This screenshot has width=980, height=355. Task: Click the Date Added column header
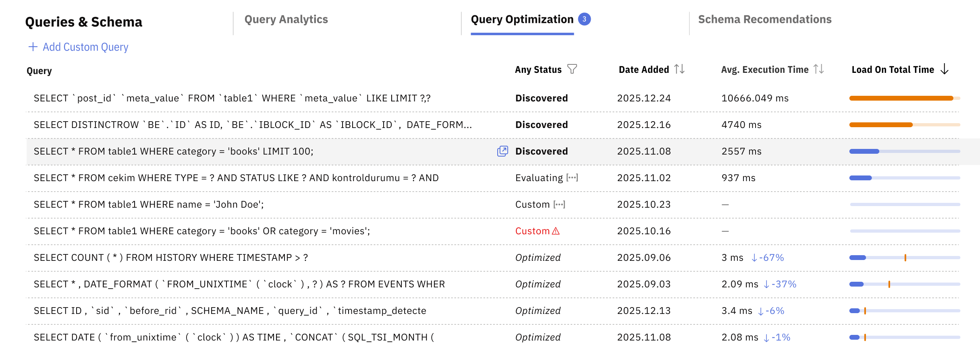point(644,70)
